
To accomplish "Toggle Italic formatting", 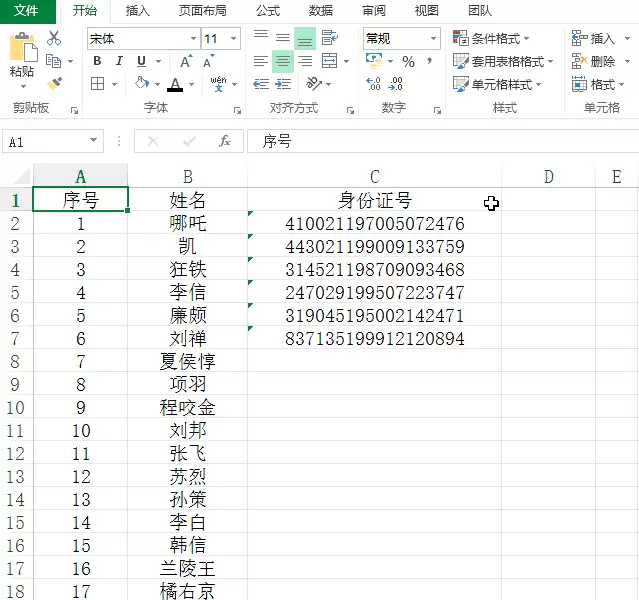I will [x=119, y=61].
